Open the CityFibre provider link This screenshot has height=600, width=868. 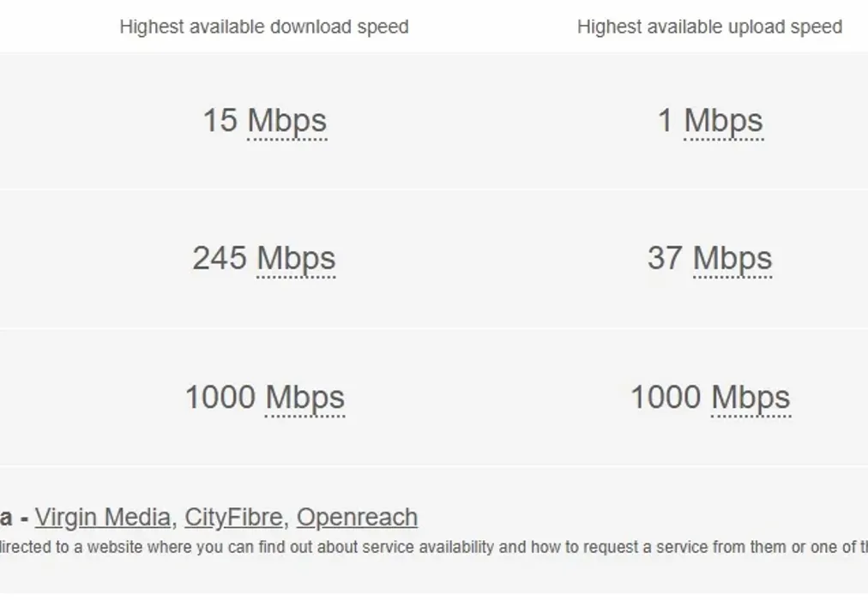point(233,518)
